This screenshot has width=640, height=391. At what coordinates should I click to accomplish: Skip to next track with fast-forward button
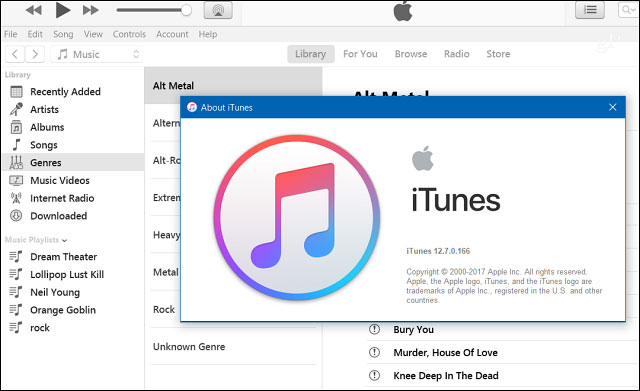tap(91, 10)
